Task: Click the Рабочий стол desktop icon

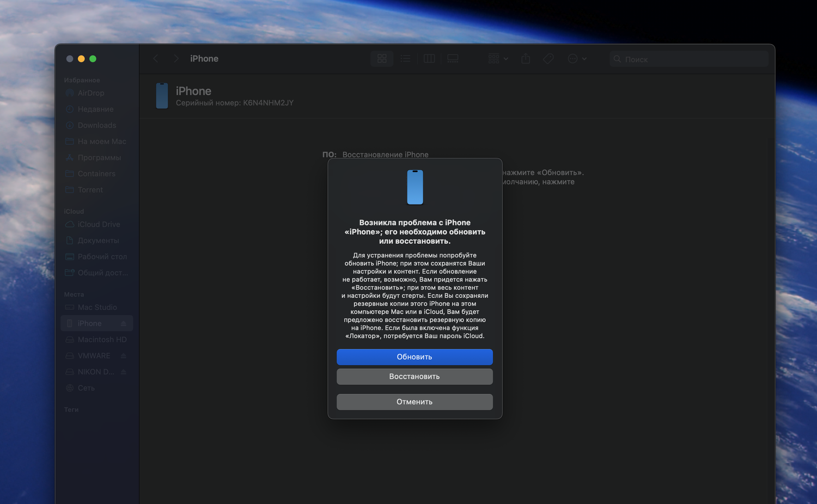Action: coord(70,257)
